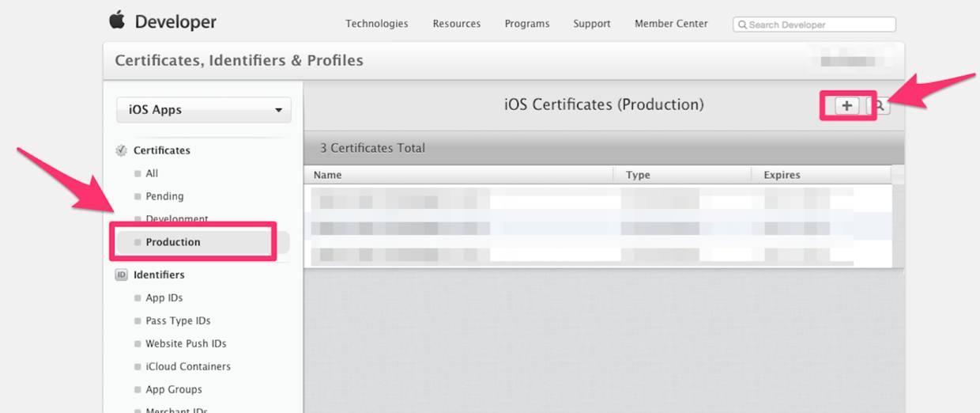Screen dimensions: 980x413
Task: Click 'Certificates, Identifiers & Profiles' title
Action: point(239,61)
